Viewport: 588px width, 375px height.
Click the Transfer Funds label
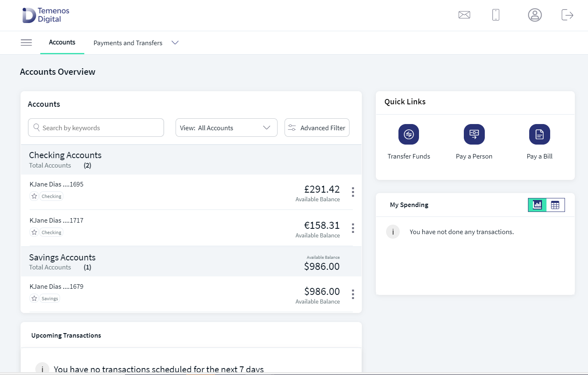pos(409,156)
